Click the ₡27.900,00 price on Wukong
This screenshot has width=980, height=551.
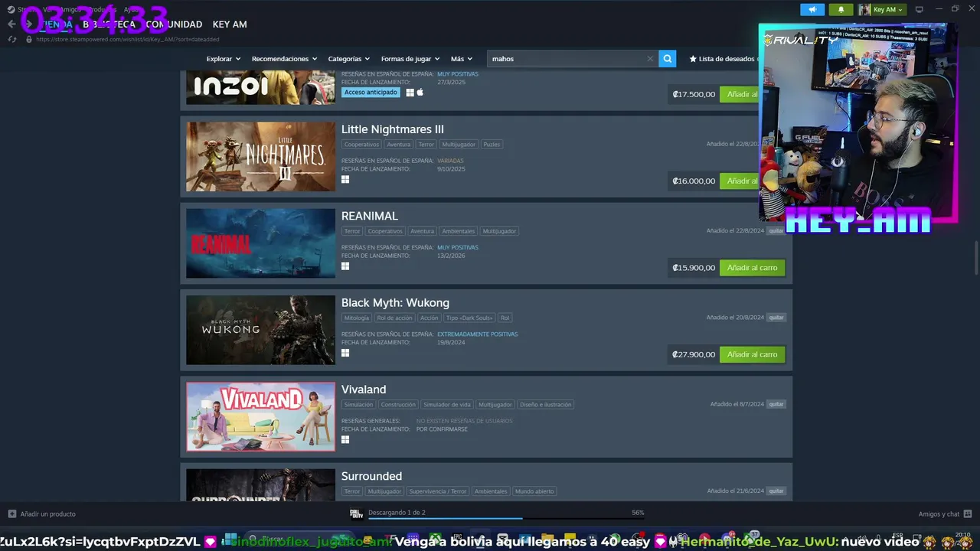coord(694,354)
